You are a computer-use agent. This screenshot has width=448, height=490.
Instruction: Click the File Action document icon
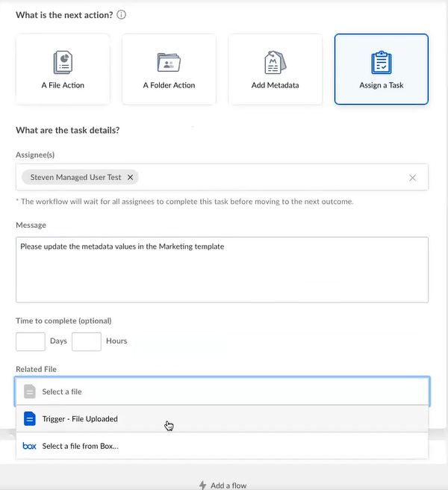[x=63, y=63]
